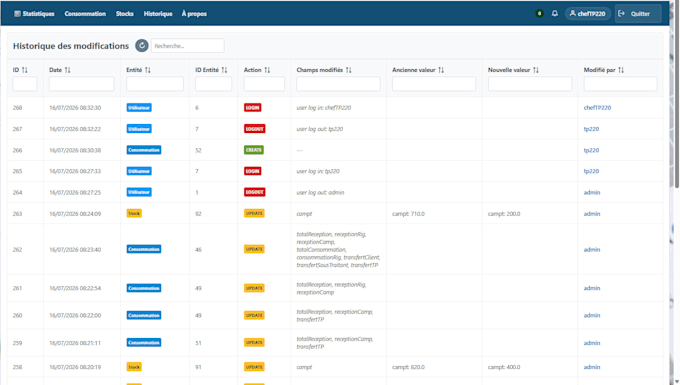Click the Date column filter box
The height and width of the screenshot is (385, 680).
pyautogui.click(x=82, y=84)
